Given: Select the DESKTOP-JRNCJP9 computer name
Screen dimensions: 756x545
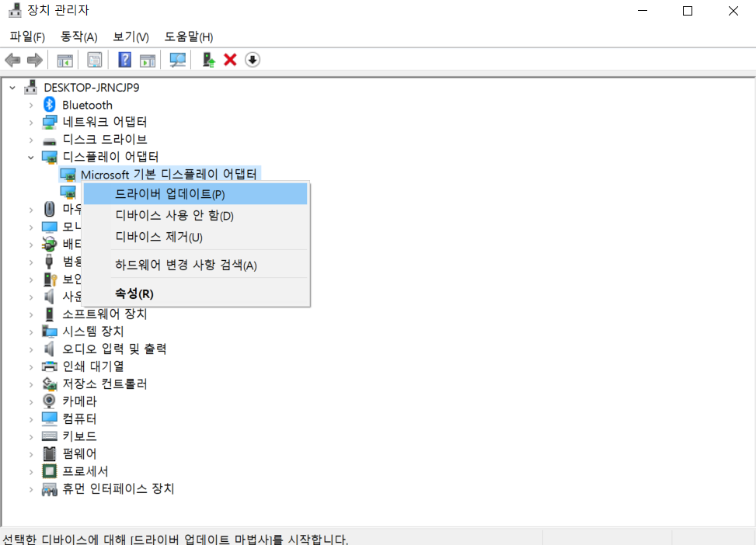Looking at the screenshot, I should pos(92,88).
